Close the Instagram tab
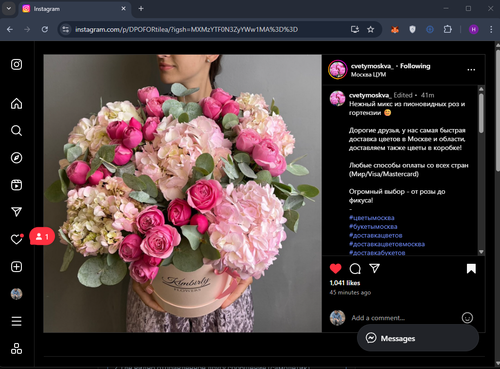Image resolution: width=500 pixels, height=369 pixels. point(123,9)
